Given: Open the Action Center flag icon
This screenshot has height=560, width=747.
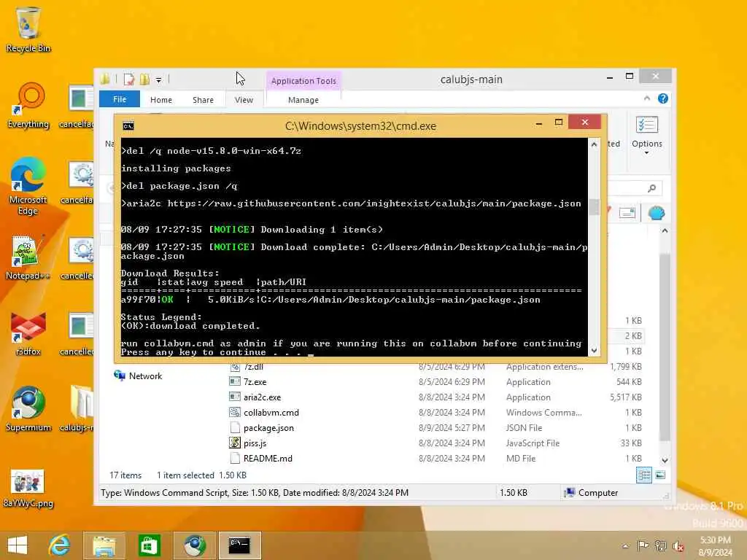Looking at the screenshot, I should (x=643, y=545).
